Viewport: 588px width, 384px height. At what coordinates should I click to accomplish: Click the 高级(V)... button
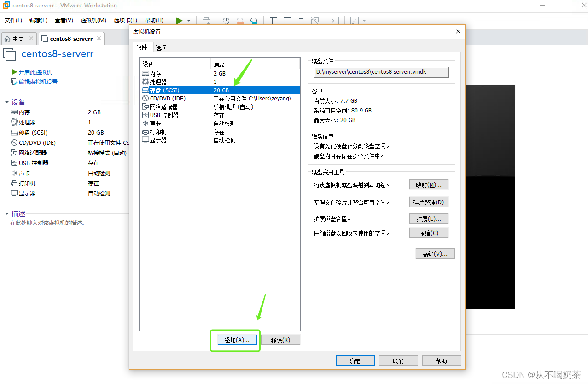tap(435, 254)
